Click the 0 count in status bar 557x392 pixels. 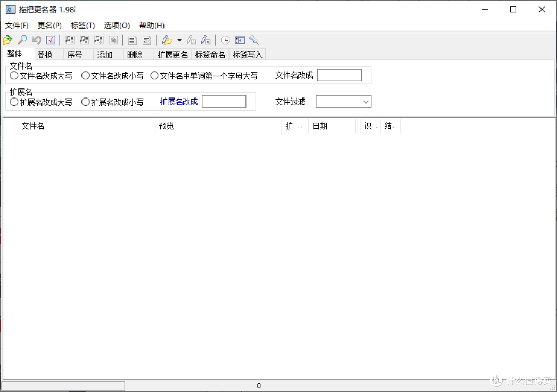pyautogui.click(x=259, y=386)
